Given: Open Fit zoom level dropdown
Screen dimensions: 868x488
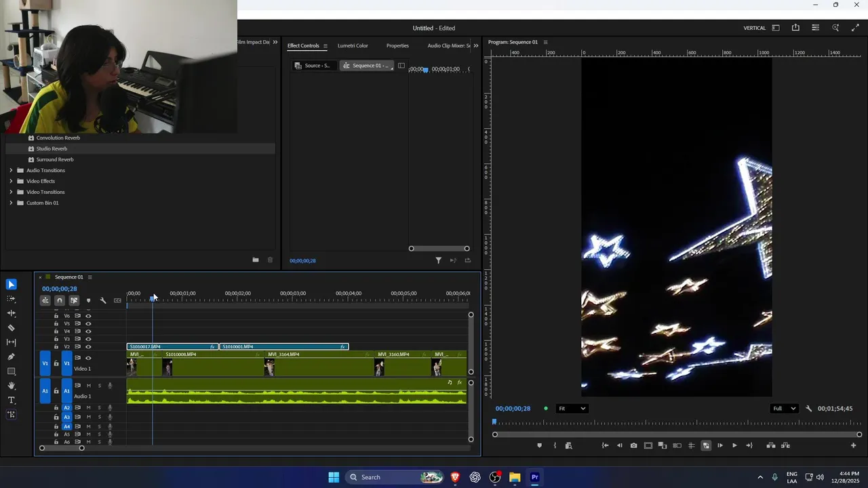Looking at the screenshot, I should [572, 409].
